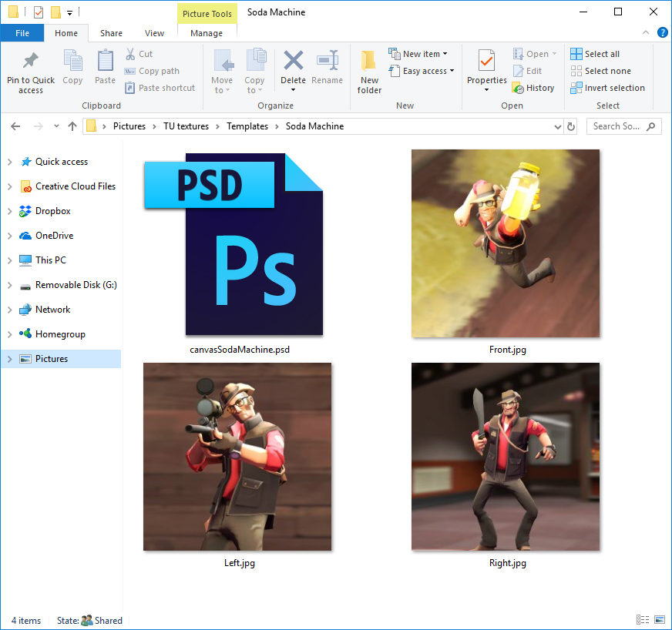This screenshot has width=672, height=630.
Task: Select Dropbox in the navigation pane
Action: (52, 211)
